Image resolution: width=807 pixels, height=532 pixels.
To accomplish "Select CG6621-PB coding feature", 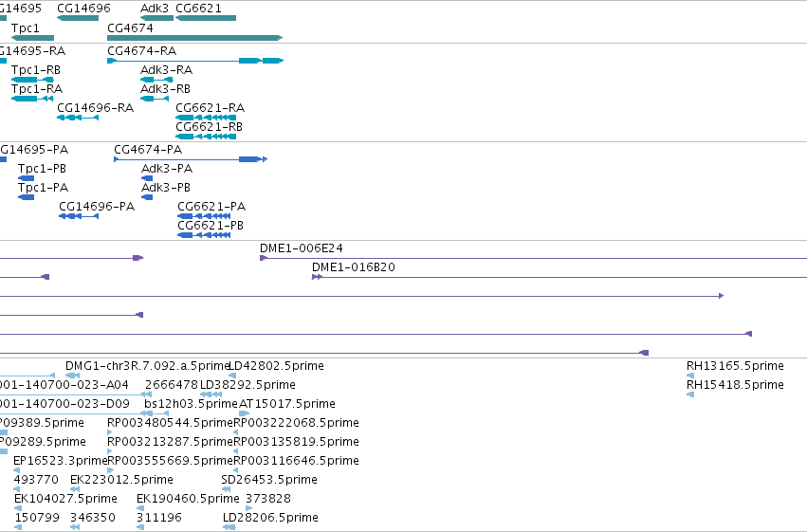I will coord(204,235).
